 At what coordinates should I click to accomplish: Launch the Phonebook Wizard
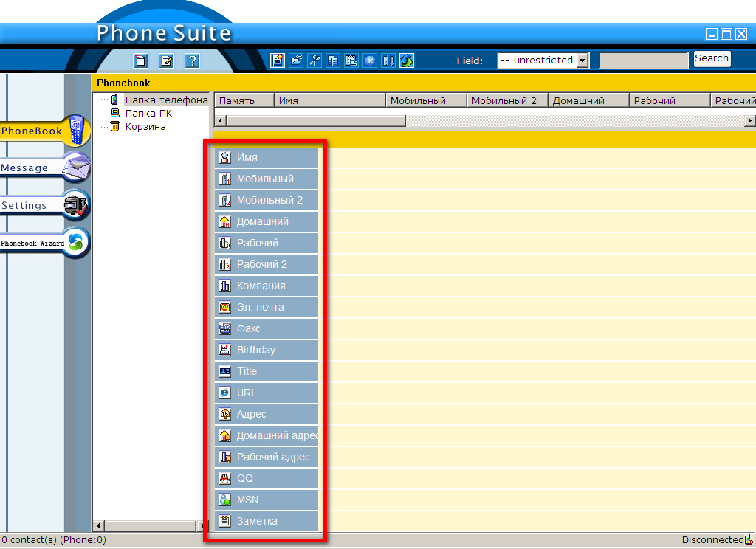pos(44,243)
